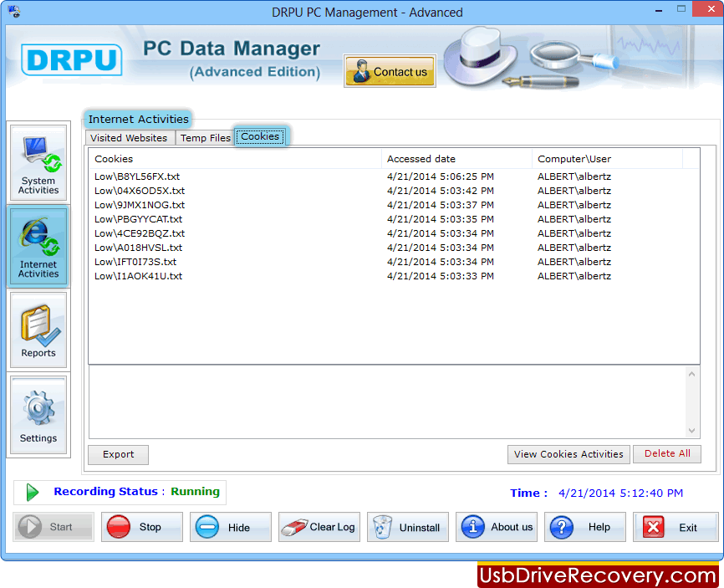Click accessed date 4/21/2014 5:06:25 PM

441,176
